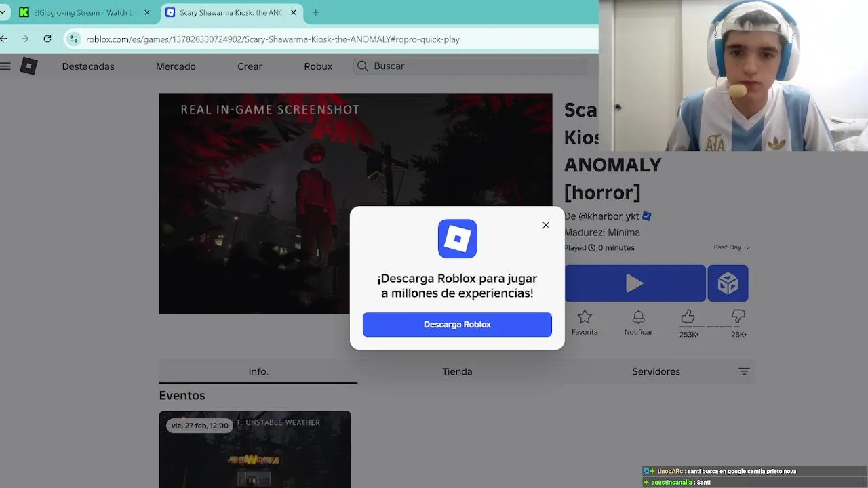
Task: Click tinocARc chat message
Action: 720,471
